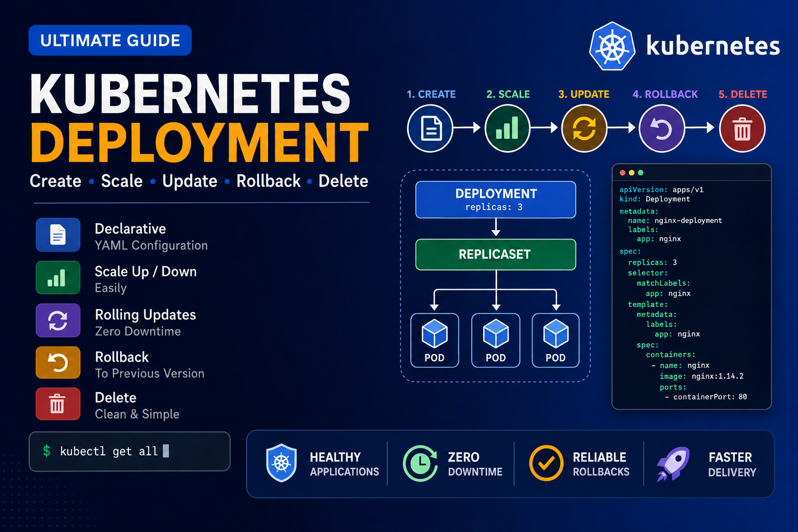Click the 'name: nginx-deployment' code line
The height and width of the screenshot is (532, 798).
tap(675, 220)
